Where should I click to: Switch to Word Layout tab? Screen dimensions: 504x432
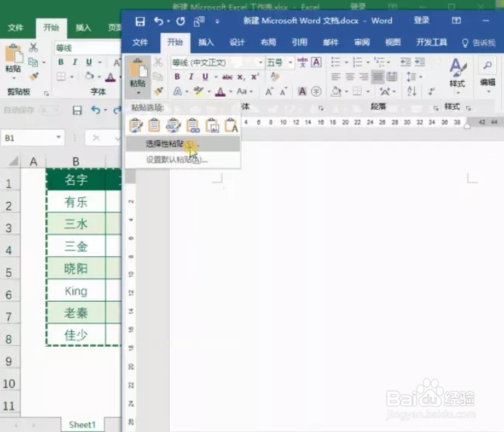pyautogui.click(x=268, y=42)
